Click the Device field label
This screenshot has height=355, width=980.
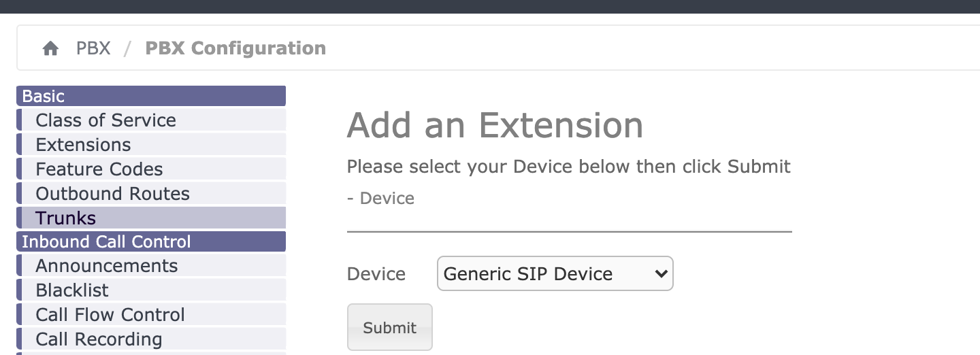(376, 274)
